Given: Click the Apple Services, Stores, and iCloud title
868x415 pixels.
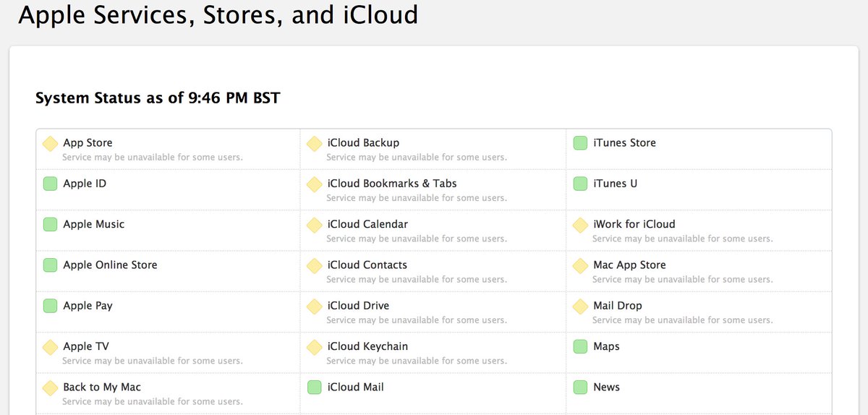Looking at the screenshot, I should (218, 15).
